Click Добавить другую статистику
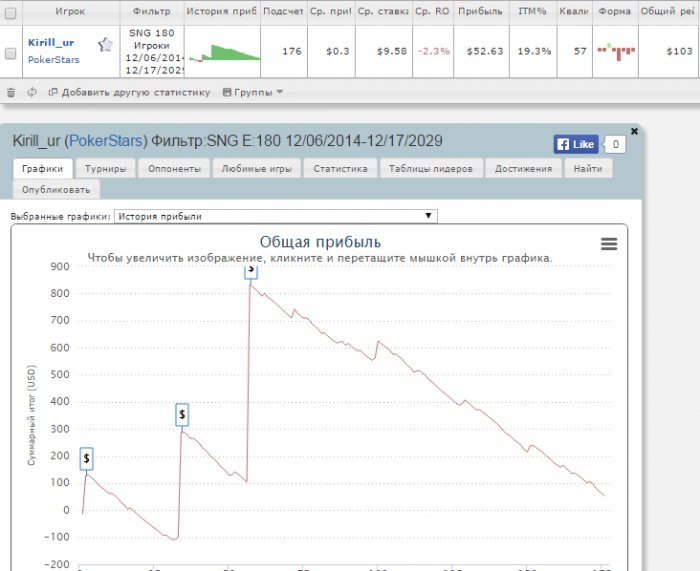Image resolution: width=700 pixels, height=571 pixels. (x=129, y=92)
